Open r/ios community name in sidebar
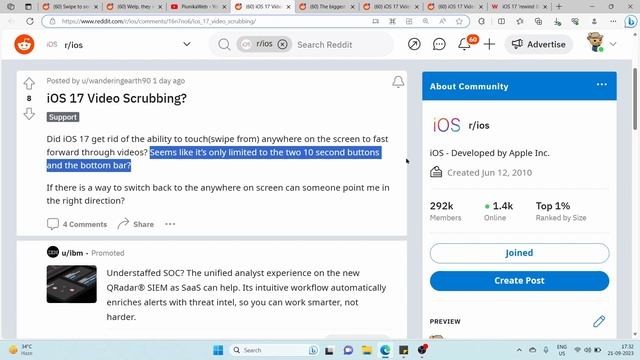640x360 pixels. [479, 126]
